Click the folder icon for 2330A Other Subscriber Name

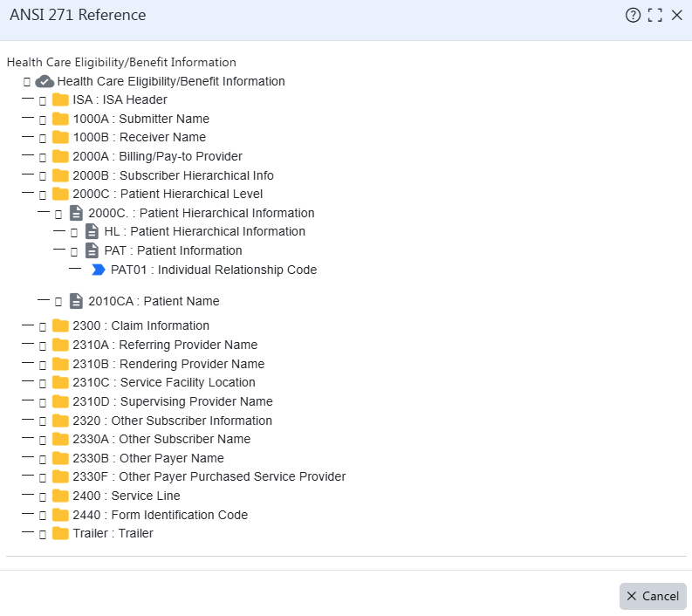[60, 440]
